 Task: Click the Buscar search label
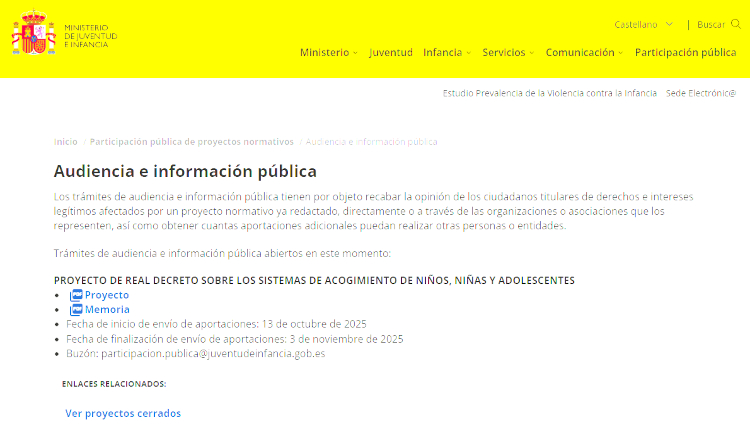click(x=711, y=24)
